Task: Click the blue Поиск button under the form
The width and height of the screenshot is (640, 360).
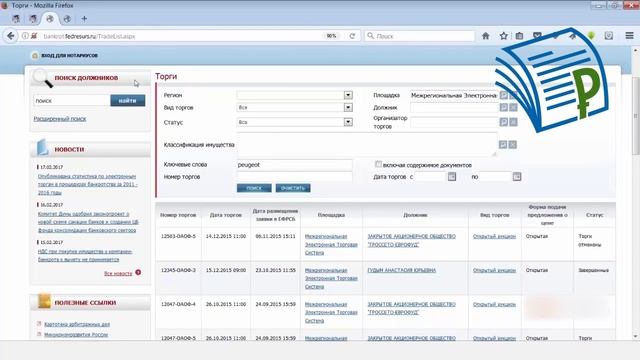Action: tap(254, 188)
